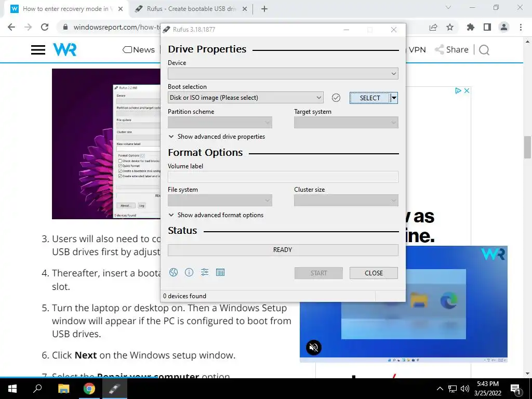Click the WR site logo

click(65, 49)
